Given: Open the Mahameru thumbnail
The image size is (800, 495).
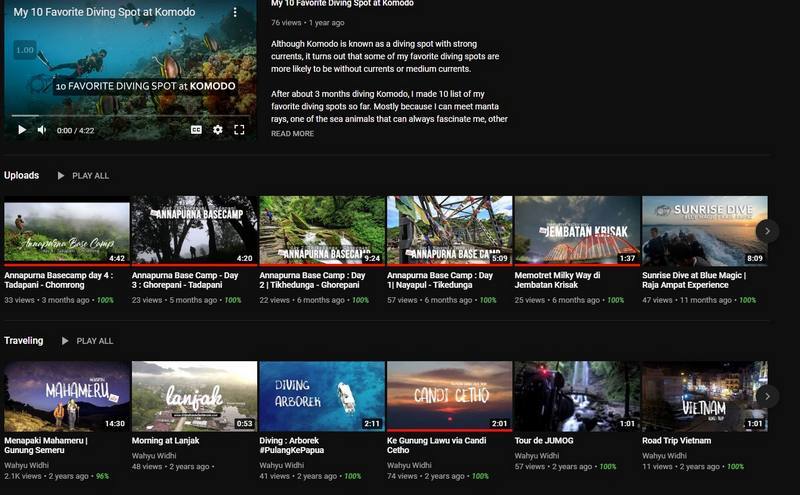Looking at the screenshot, I should [67, 397].
